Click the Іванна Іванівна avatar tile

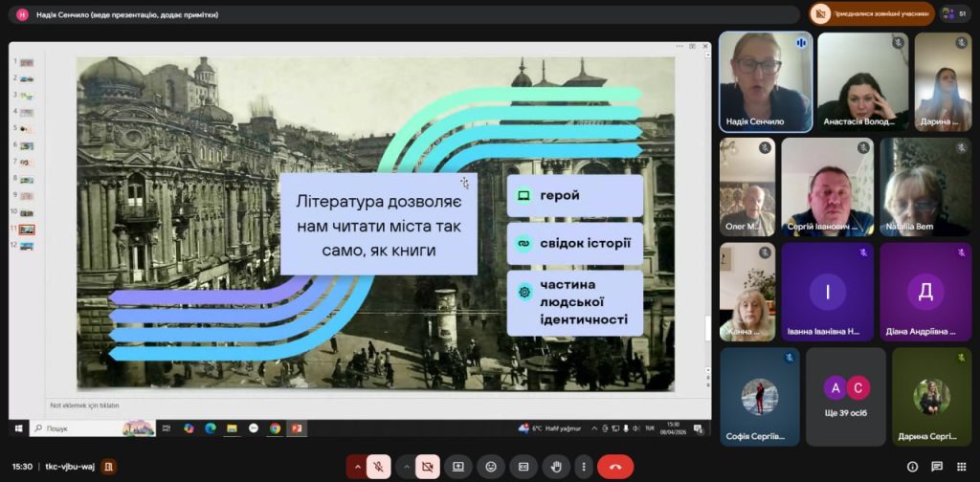[828, 292]
